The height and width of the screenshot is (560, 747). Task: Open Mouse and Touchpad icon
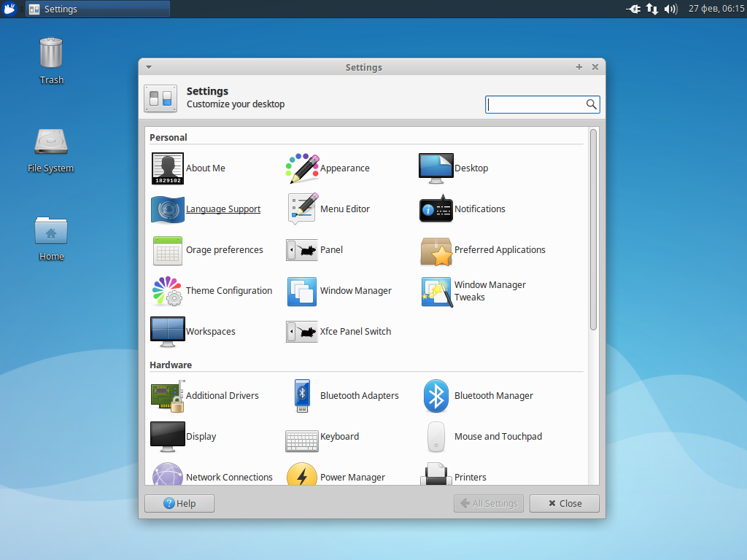436,437
